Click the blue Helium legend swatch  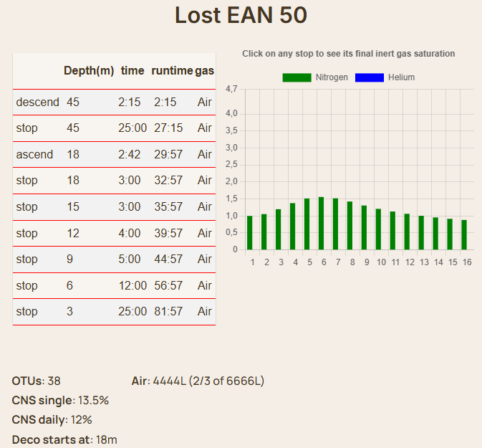click(370, 77)
